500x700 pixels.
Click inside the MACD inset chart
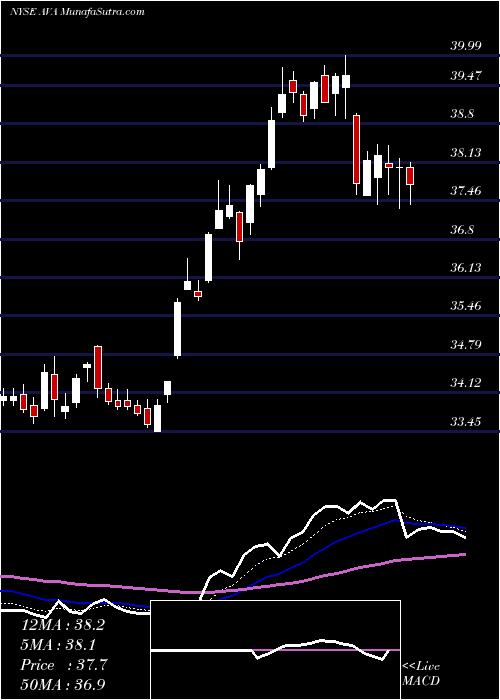pos(275,650)
